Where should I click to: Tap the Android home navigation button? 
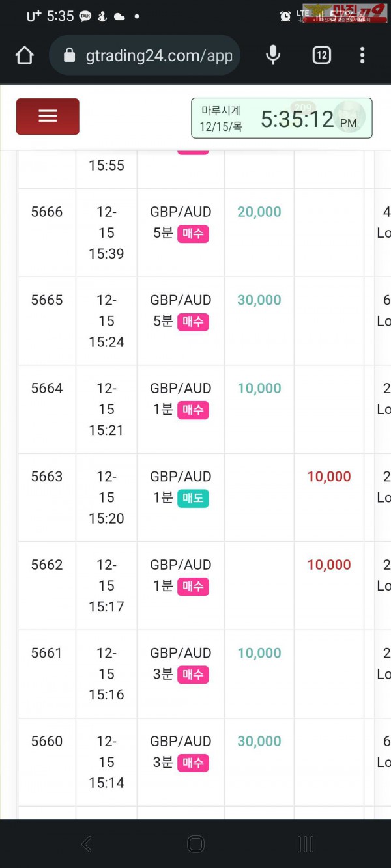pyautogui.click(x=195, y=845)
